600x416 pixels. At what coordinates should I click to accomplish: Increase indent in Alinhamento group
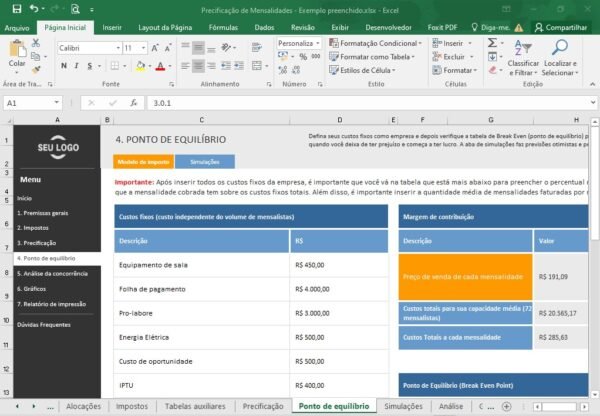pyautogui.click(x=239, y=66)
